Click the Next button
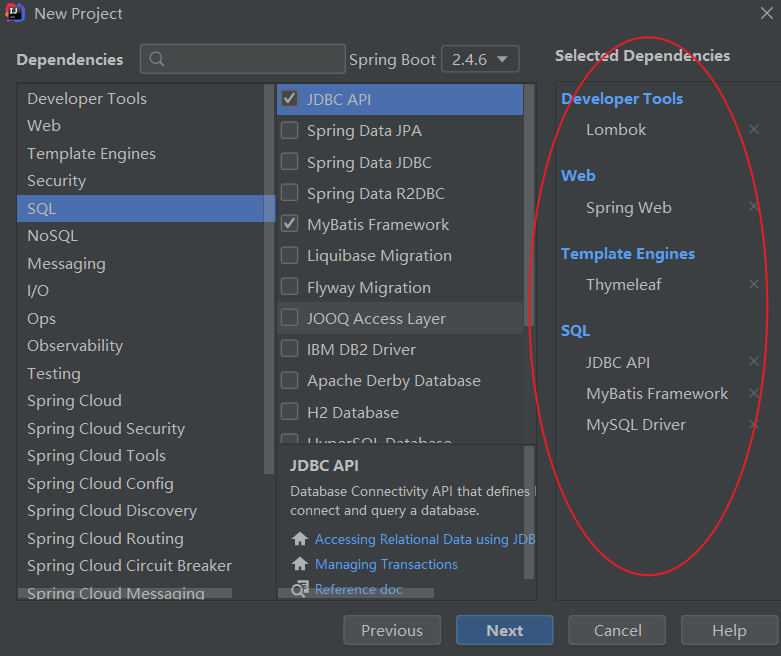The width and height of the screenshot is (781, 656). tap(505, 630)
